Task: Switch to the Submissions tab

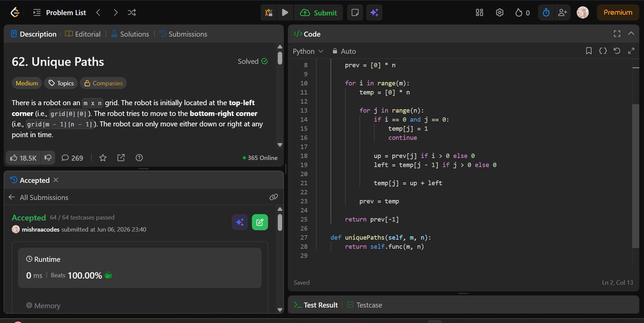Action: (183, 34)
